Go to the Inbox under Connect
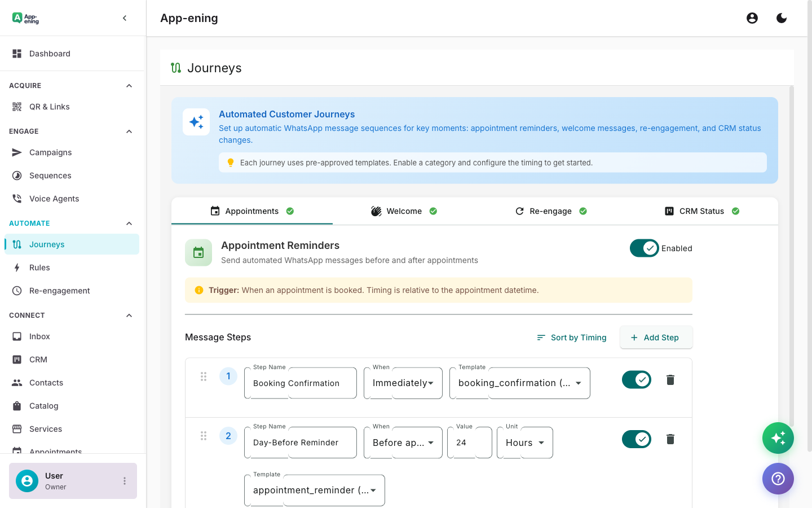The width and height of the screenshot is (812, 508). coord(39,336)
